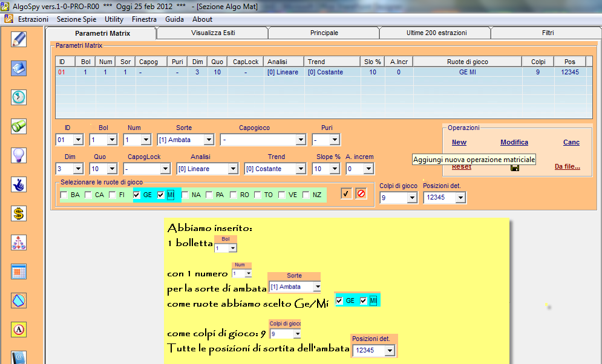Check the PA wheel checkbox
602x364 pixels.
209,195
